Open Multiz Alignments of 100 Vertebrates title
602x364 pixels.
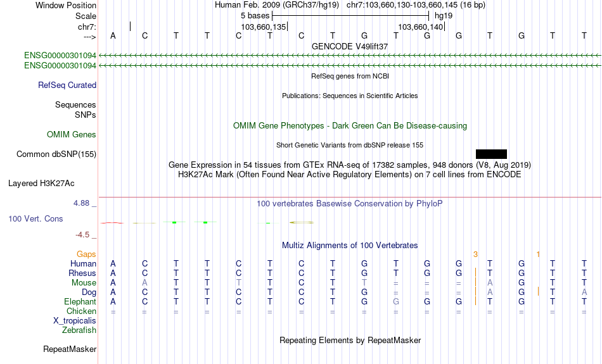(x=350, y=246)
